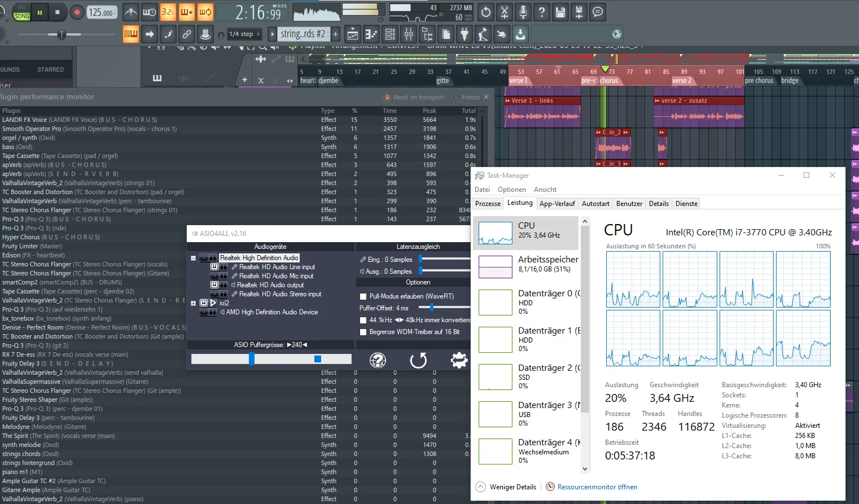Open the FL Studio mixer window
The image size is (859, 504).
[x=409, y=34]
